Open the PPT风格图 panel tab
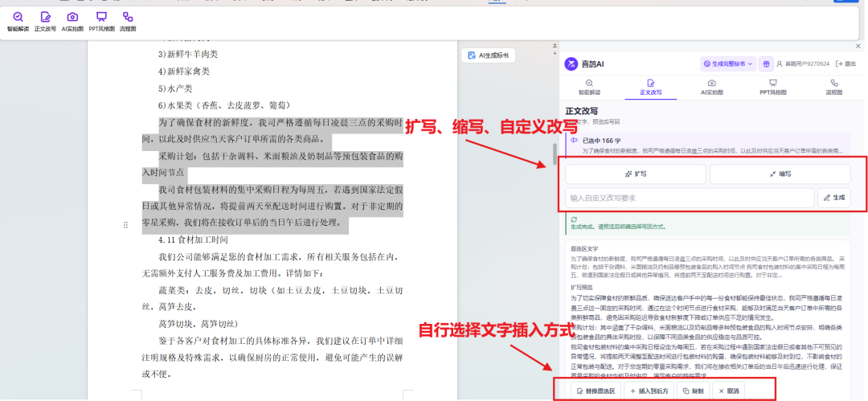Image resolution: width=868 pixels, height=401 pixels. (773, 87)
